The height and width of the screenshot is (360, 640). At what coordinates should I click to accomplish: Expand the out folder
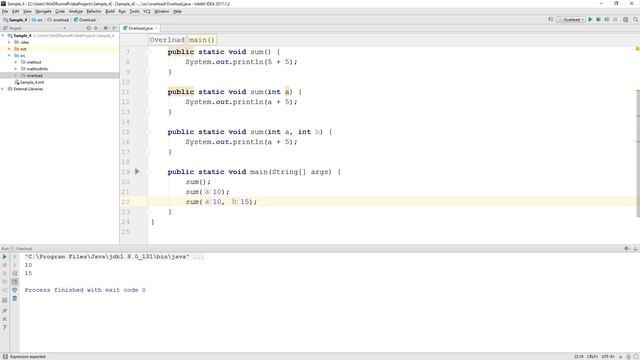click(9, 49)
